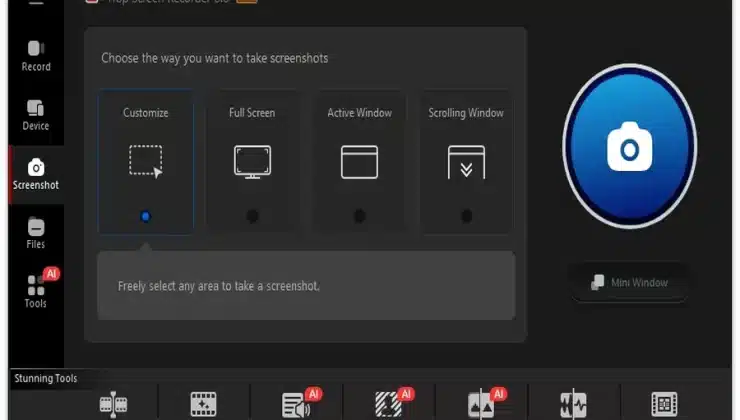This screenshot has height=420, width=740.
Task: Open the Device section in sidebar
Action: 36,115
